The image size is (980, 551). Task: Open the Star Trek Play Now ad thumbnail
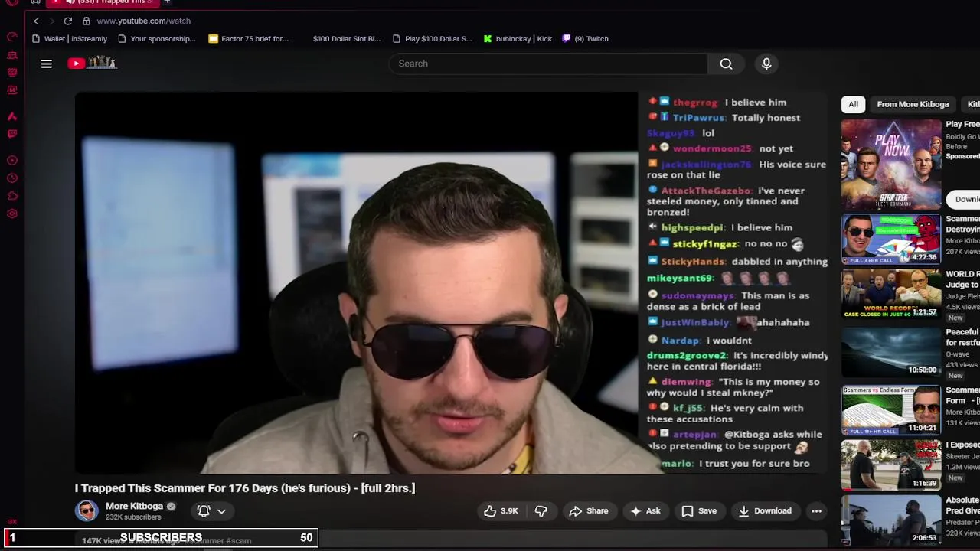click(891, 164)
